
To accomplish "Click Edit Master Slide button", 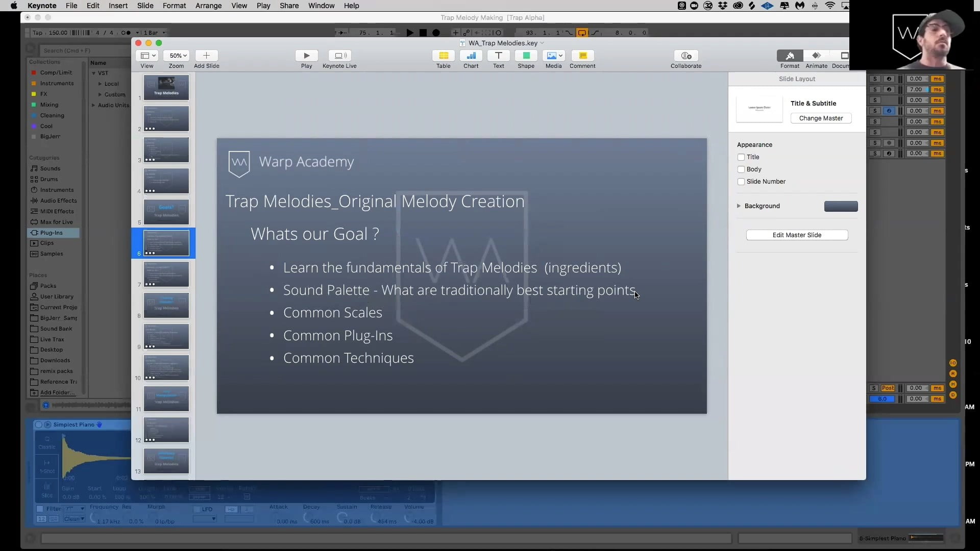I will point(797,235).
